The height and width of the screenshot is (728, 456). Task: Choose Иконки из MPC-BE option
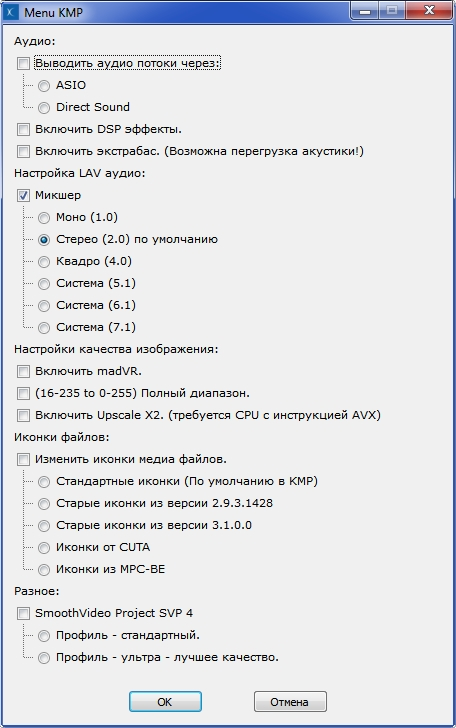44,569
